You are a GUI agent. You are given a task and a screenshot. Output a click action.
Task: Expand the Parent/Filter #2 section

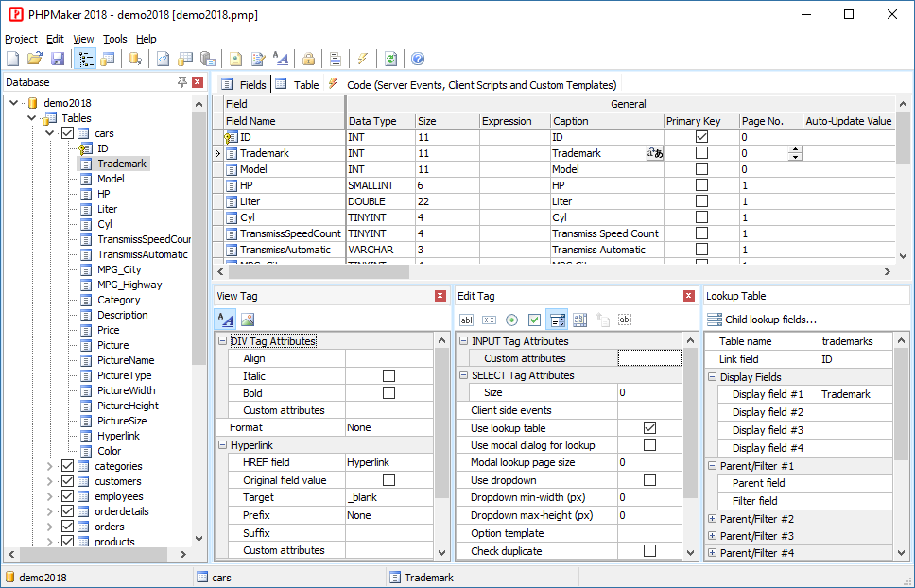coord(712,519)
